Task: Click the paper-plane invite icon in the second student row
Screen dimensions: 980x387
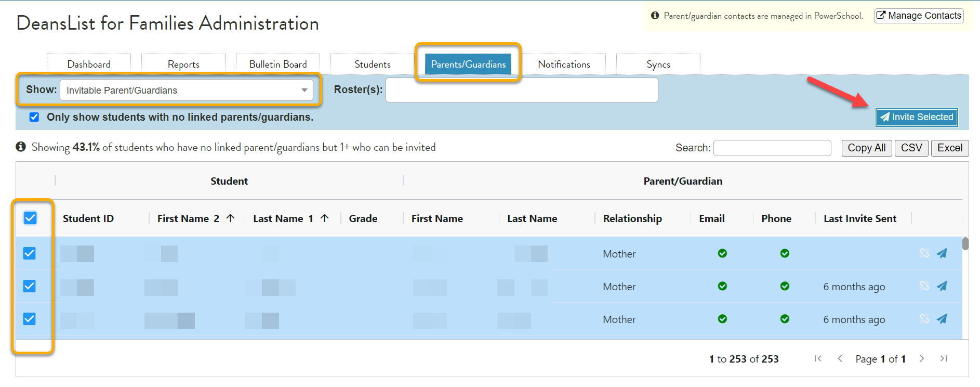Action: (942, 286)
